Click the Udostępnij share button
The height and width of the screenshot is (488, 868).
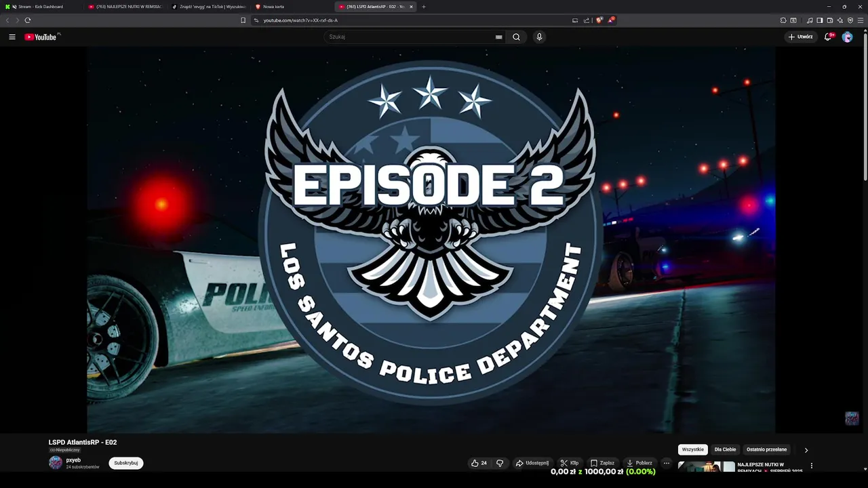coord(532,463)
